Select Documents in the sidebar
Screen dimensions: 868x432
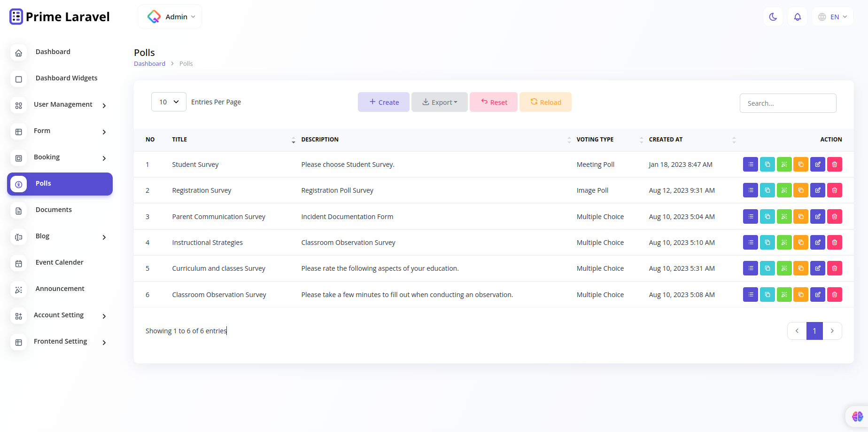(54, 210)
